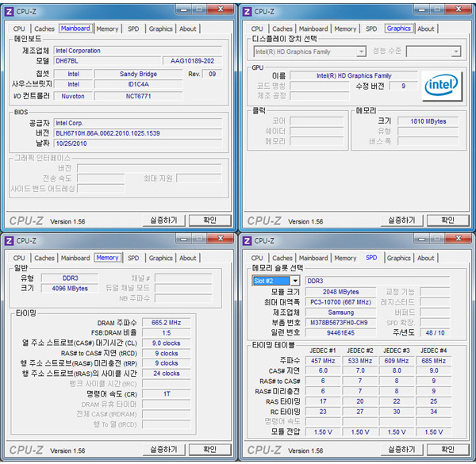Click 확인 button in Graphics window
476x464 pixels.
coord(447,220)
